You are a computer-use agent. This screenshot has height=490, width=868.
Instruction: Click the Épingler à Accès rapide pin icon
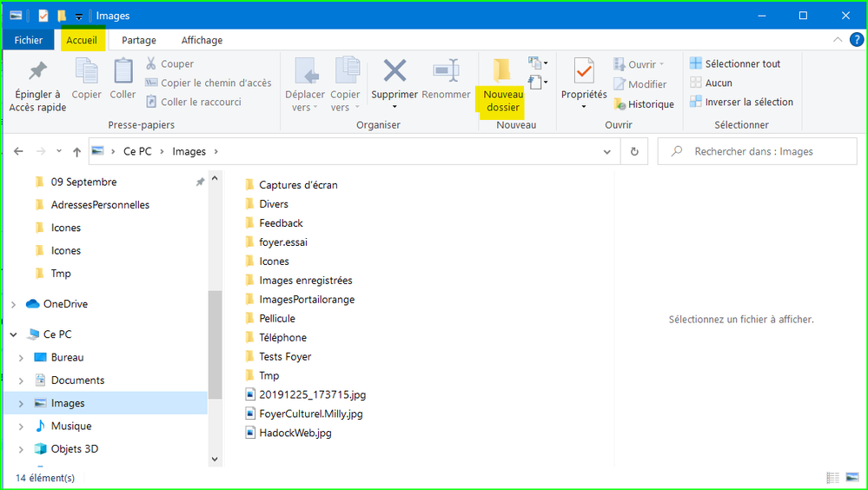(x=37, y=71)
